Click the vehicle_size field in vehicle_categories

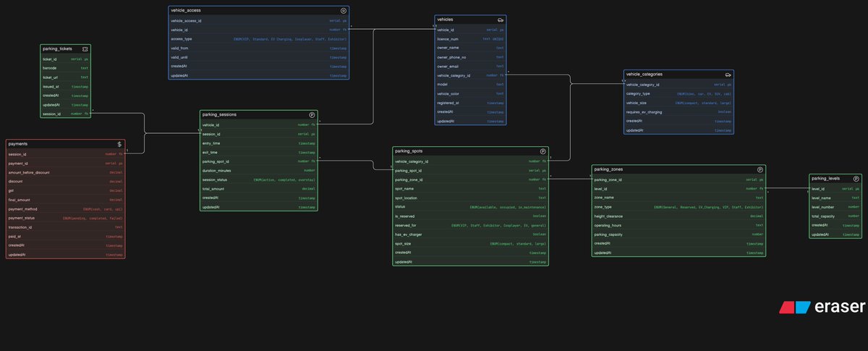[678, 103]
